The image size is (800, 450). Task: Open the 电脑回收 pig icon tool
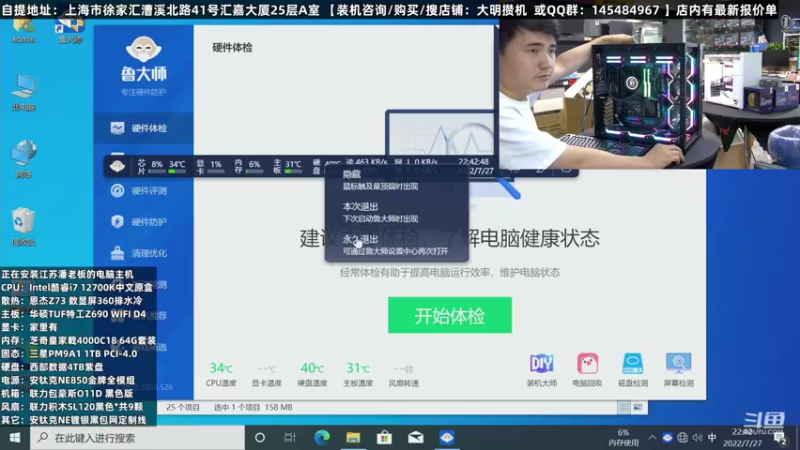587,370
